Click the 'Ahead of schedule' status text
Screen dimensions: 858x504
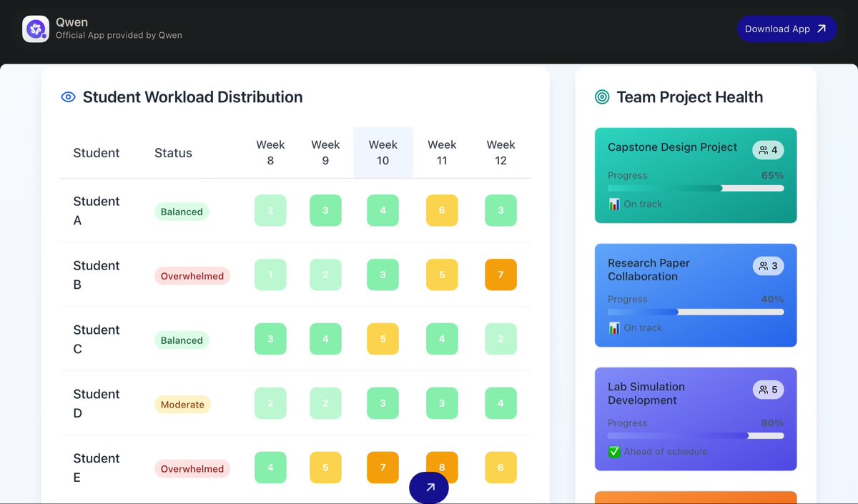pyautogui.click(x=665, y=452)
